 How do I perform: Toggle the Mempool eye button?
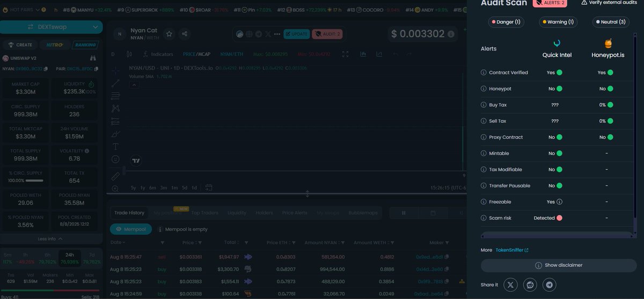click(x=131, y=229)
